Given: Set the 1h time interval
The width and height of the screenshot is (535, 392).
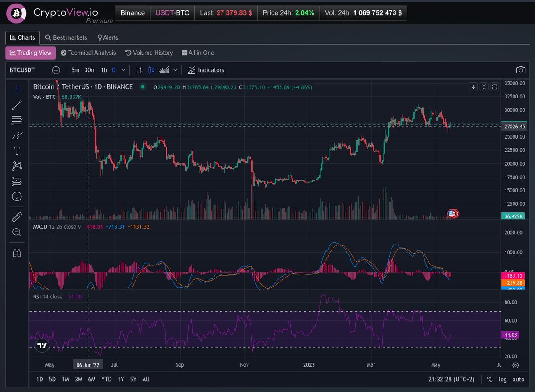Looking at the screenshot, I should [104, 70].
